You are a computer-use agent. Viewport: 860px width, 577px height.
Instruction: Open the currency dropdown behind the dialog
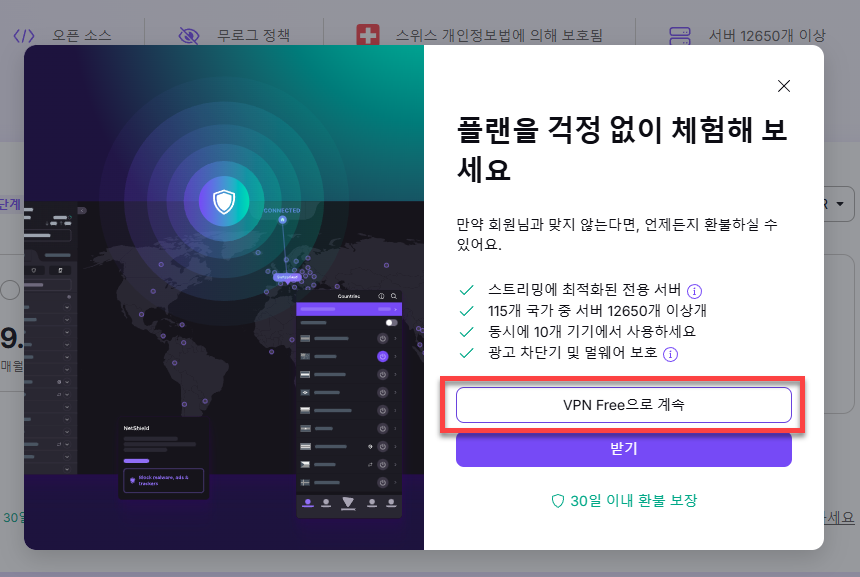[839, 204]
